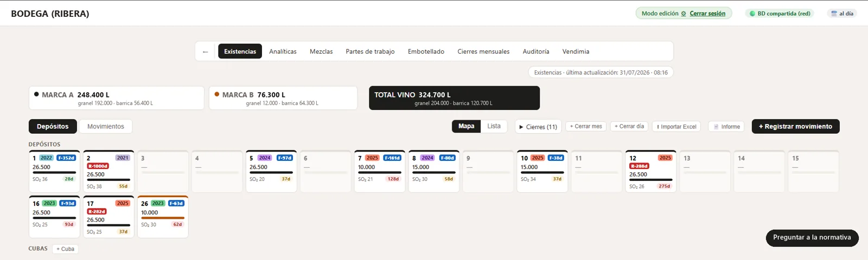This screenshot has width=868, height=260.
Task: Click the Cerrar mes button
Action: point(586,126)
